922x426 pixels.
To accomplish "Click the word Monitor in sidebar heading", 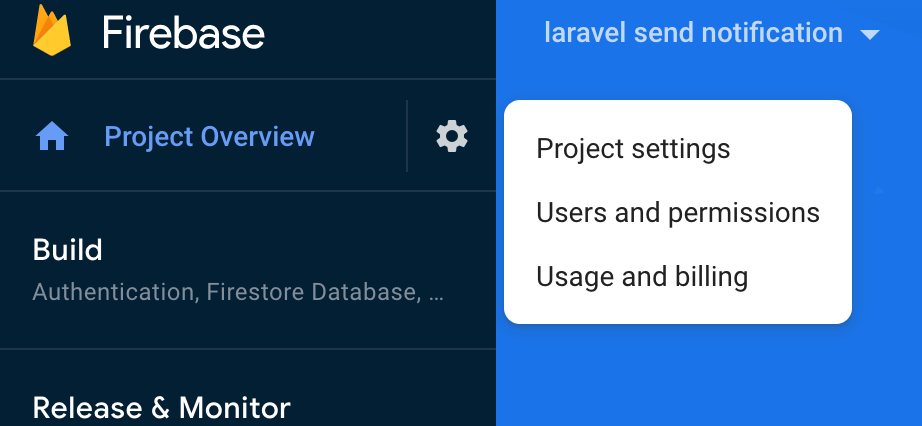I will (235, 408).
